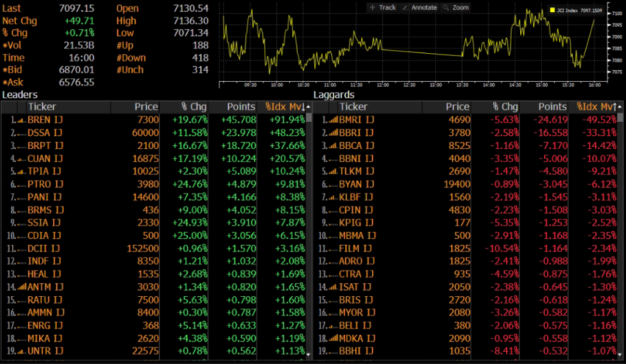Click the BBCA IJ volume bar icon

pyautogui.click(x=333, y=145)
